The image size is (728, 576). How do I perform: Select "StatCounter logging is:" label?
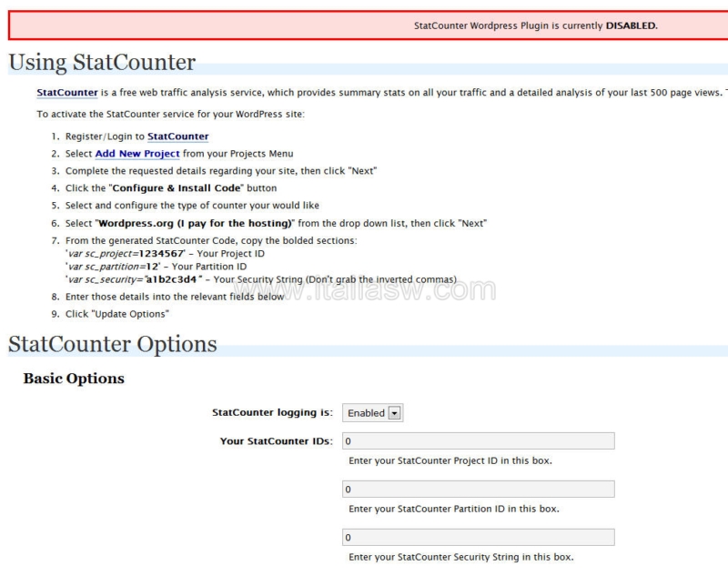coord(272,412)
